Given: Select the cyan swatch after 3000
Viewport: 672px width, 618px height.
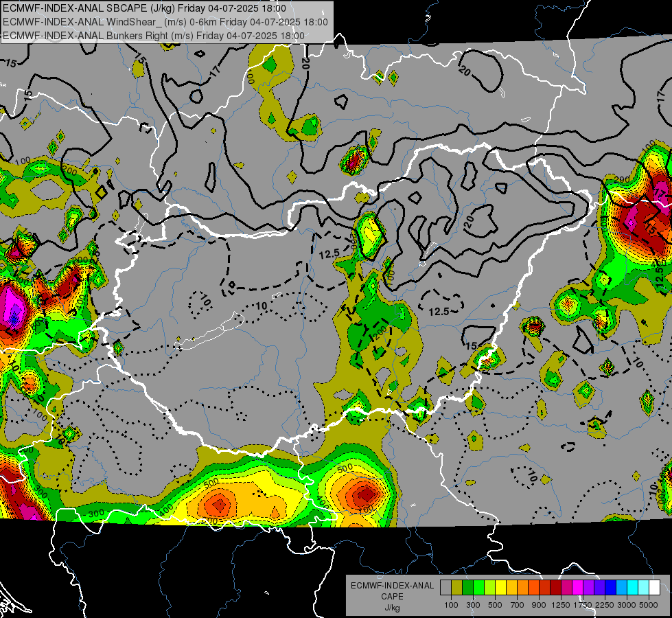Looking at the screenshot, I should coord(633,588).
